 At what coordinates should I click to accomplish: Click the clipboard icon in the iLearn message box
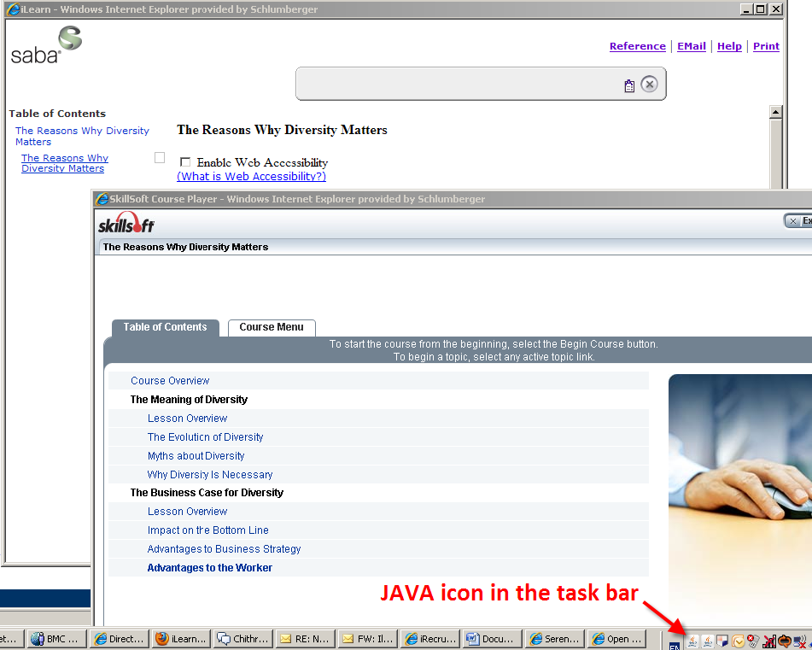[x=629, y=85]
